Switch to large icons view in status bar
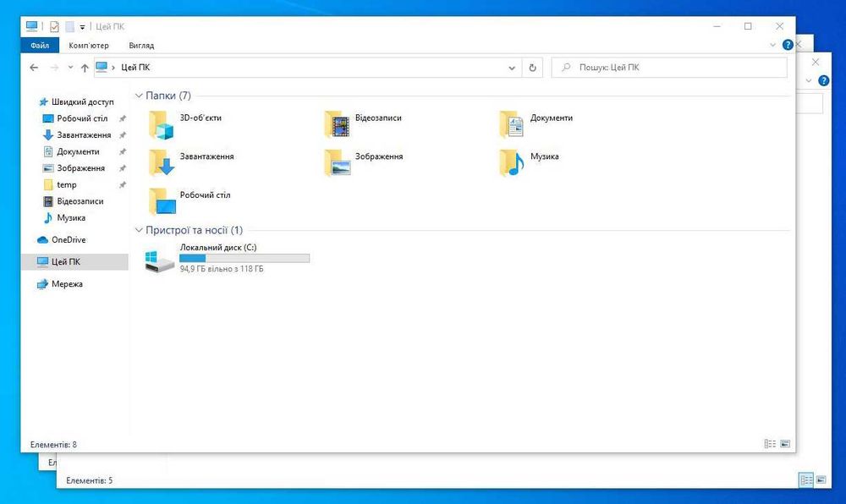The height and width of the screenshot is (504, 846). pyautogui.click(x=785, y=444)
